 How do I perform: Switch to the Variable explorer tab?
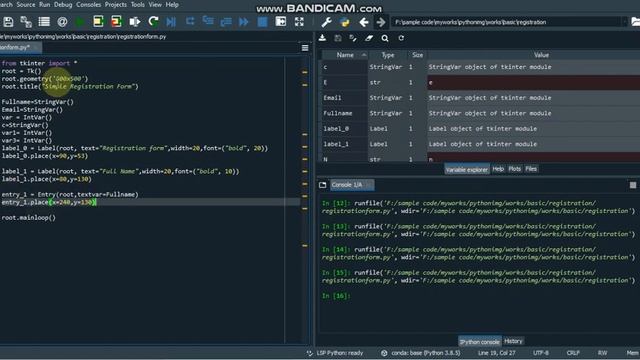click(x=467, y=169)
